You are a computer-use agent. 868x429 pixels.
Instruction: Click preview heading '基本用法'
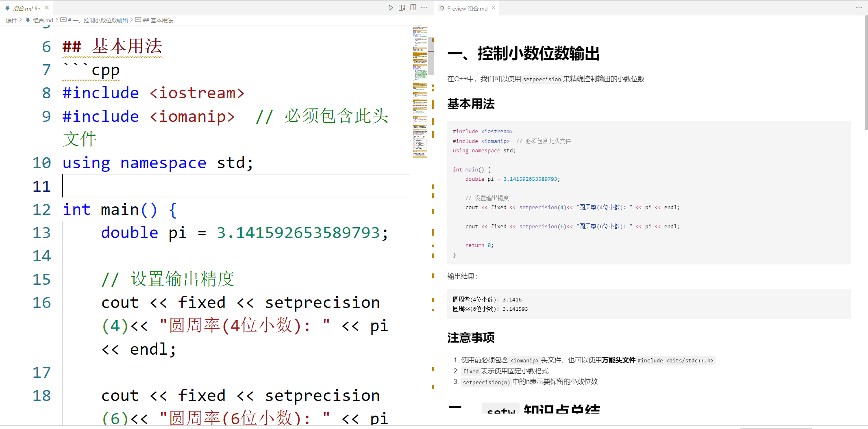point(471,104)
